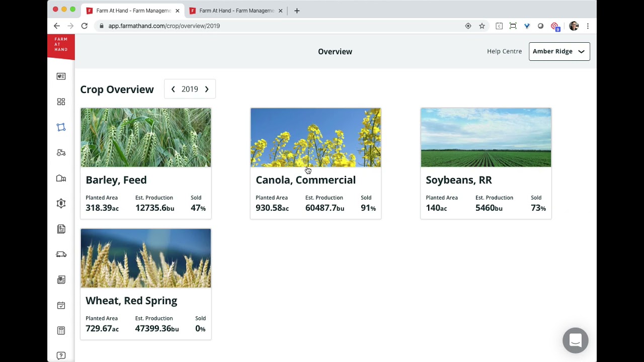Click the delivery truck icon in sidebar
Screen dimensions: 644x362
pyautogui.click(x=61, y=254)
